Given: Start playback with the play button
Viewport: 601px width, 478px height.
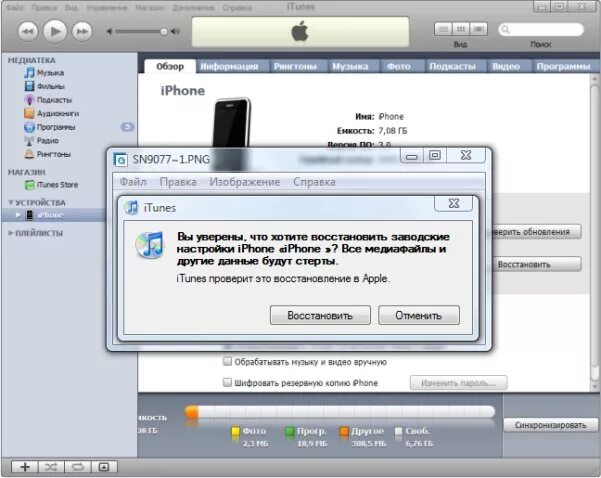Looking at the screenshot, I should (55, 31).
